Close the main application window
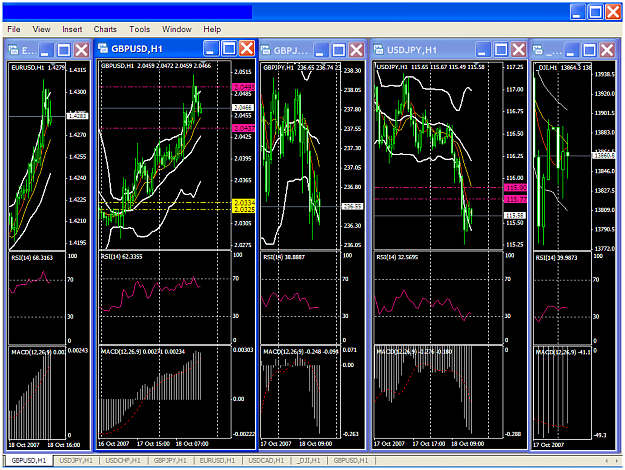 (x=613, y=12)
